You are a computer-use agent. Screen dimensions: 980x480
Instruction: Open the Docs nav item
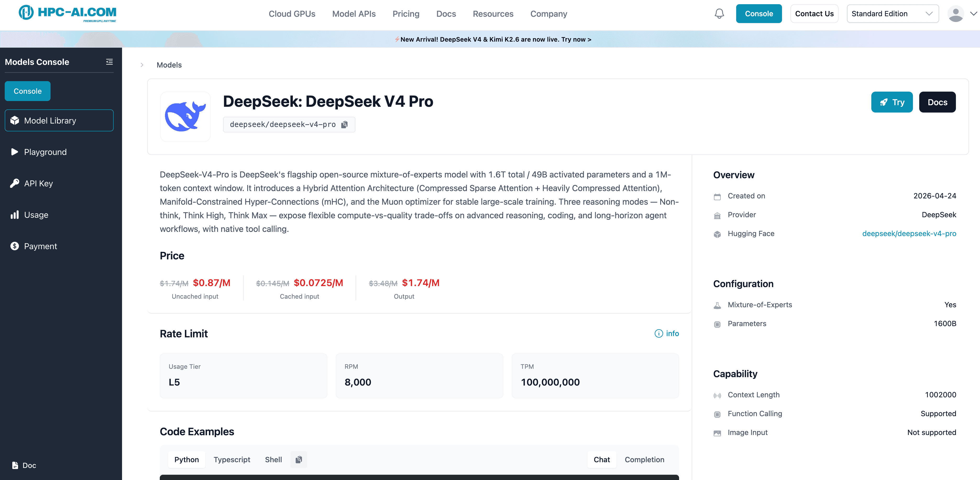[x=446, y=14]
